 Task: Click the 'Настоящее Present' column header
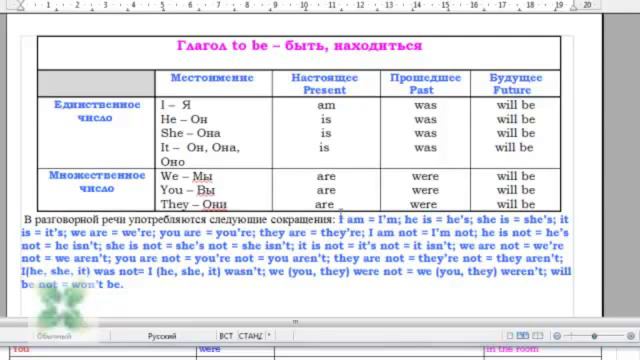click(x=325, y=84)
